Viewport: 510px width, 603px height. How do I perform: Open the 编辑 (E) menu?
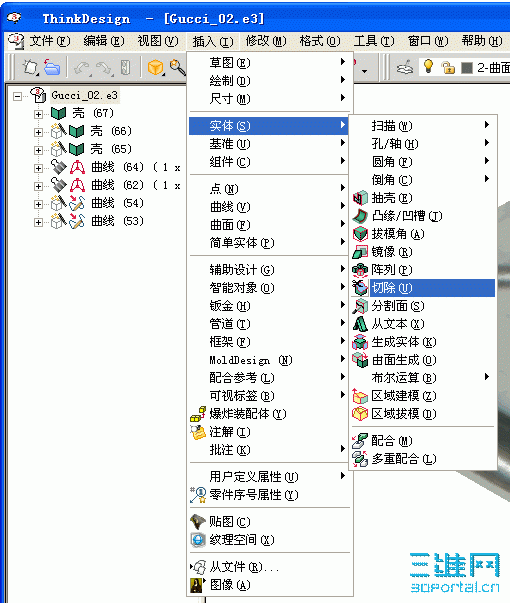(104, 40)
